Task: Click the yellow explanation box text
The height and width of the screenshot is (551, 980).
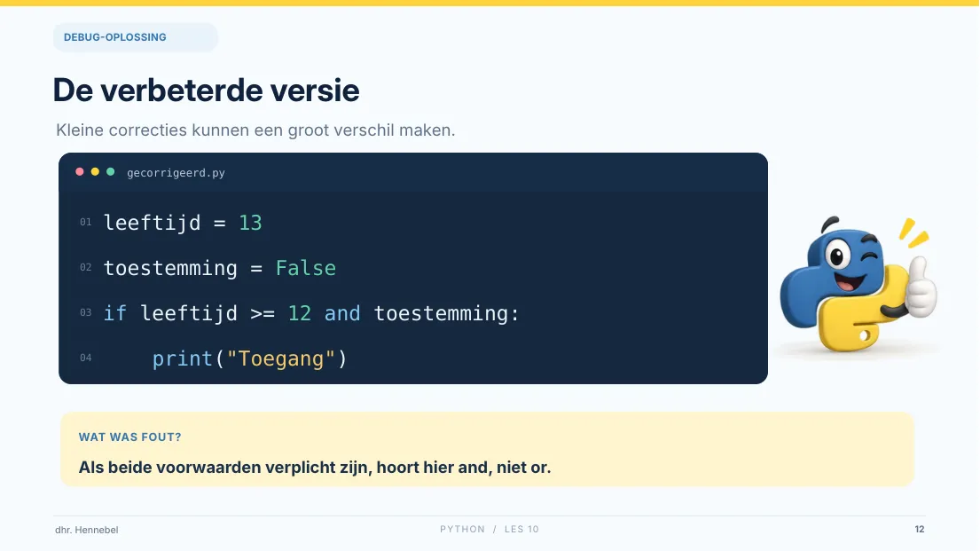Action: (314, 468)
